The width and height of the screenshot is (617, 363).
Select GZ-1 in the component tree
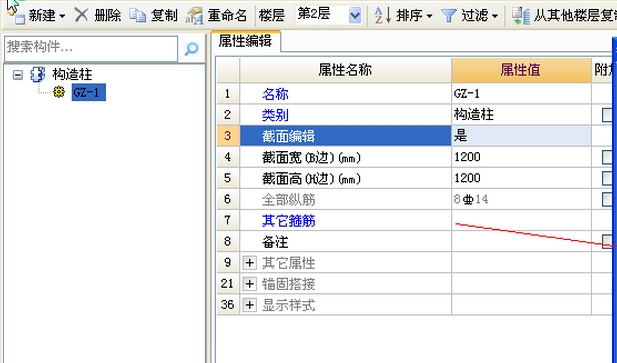[89, 92]
